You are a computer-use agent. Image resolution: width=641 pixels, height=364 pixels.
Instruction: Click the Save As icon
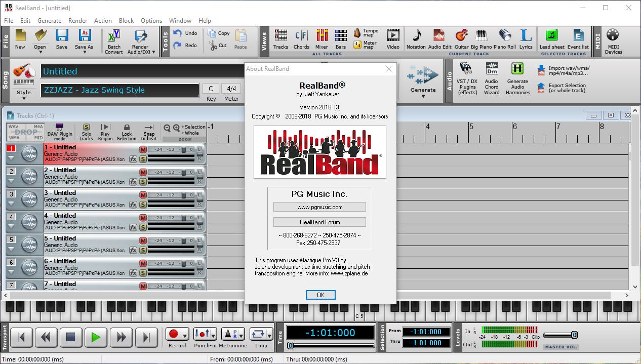click(84, 36)
